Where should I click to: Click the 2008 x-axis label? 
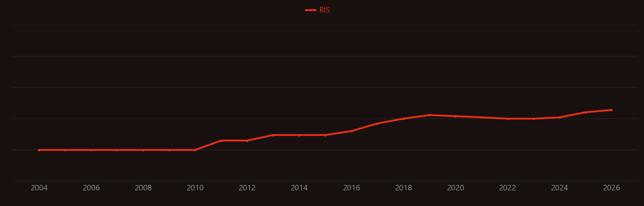pos(143,188)
